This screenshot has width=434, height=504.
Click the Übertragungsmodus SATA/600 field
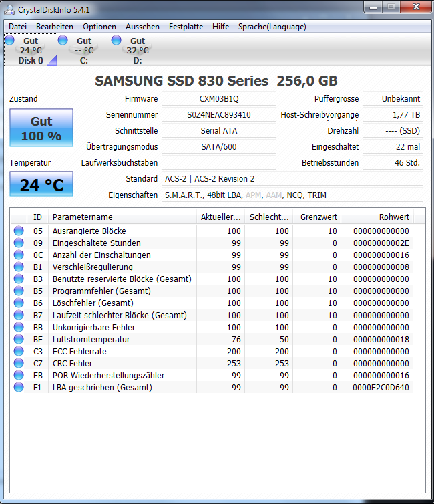[219, 147]
